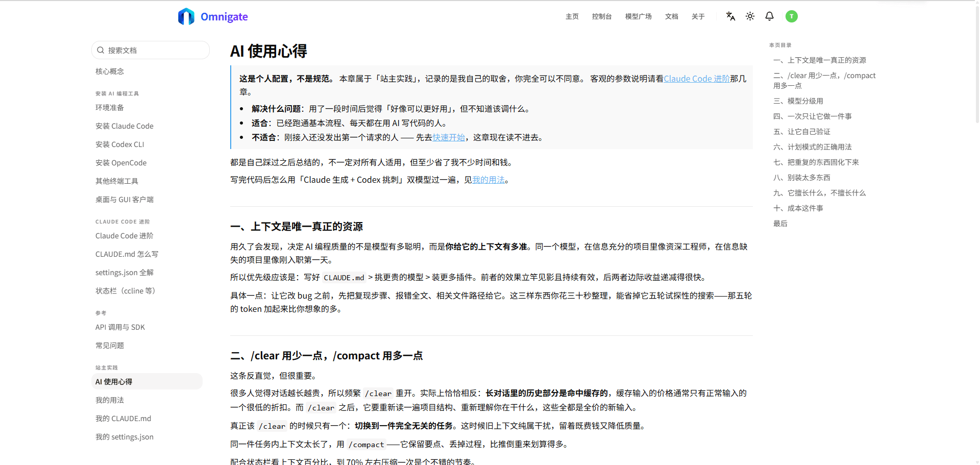Image resolution: width=980 pixels, height=465 pixels.
Task: Go to 主页 in the top navigation
Action: tap(572, 16)
